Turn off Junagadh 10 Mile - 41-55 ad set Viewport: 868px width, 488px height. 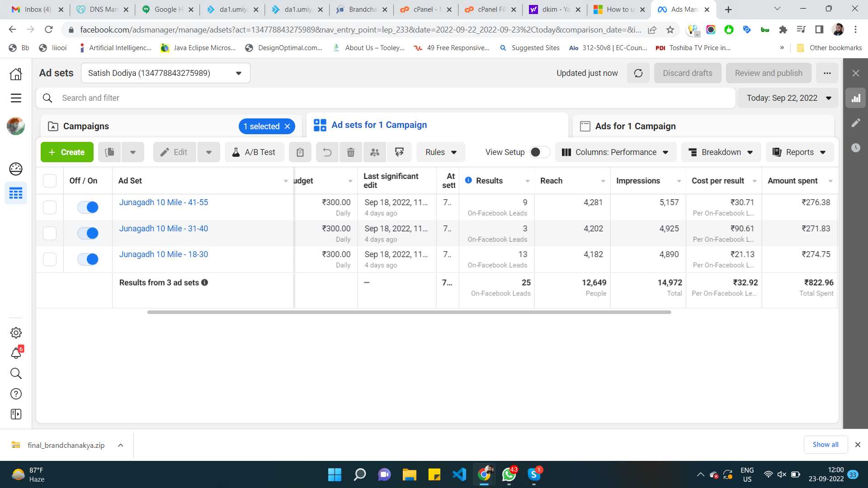point(88,207)
